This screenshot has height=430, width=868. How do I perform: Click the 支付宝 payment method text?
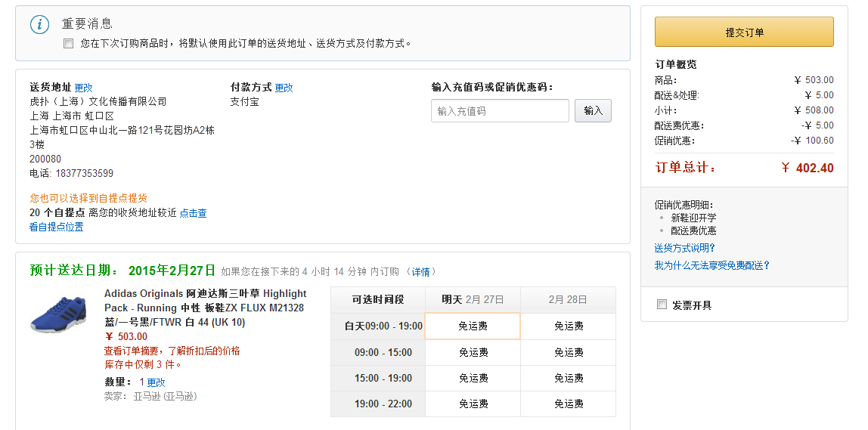(245, 102)
